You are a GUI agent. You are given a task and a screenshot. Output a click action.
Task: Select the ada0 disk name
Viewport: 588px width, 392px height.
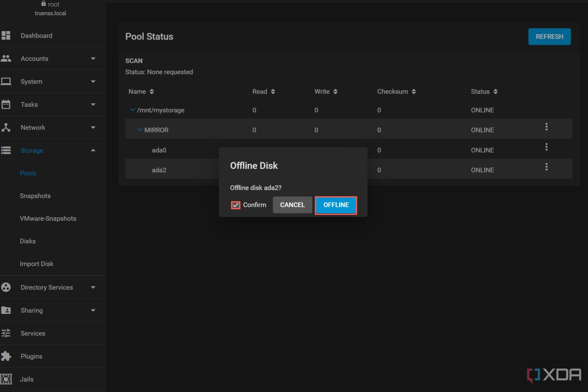pyautogui.click(x=159, y=150)
